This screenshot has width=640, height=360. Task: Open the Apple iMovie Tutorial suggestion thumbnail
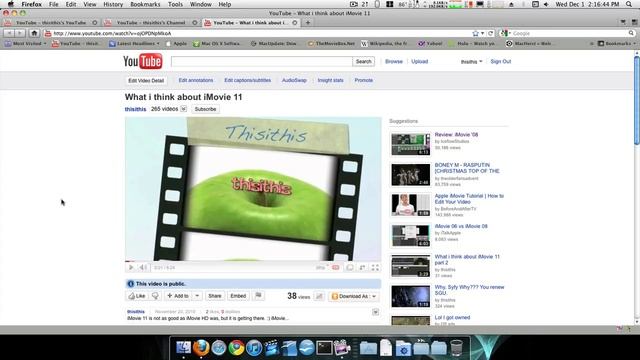click(x=411, y=205)
